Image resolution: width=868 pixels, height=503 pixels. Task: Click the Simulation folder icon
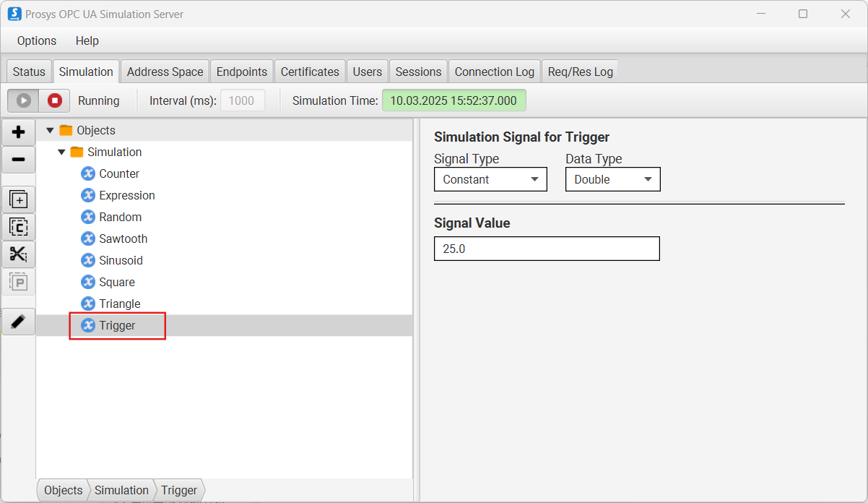tap(77, 152)
